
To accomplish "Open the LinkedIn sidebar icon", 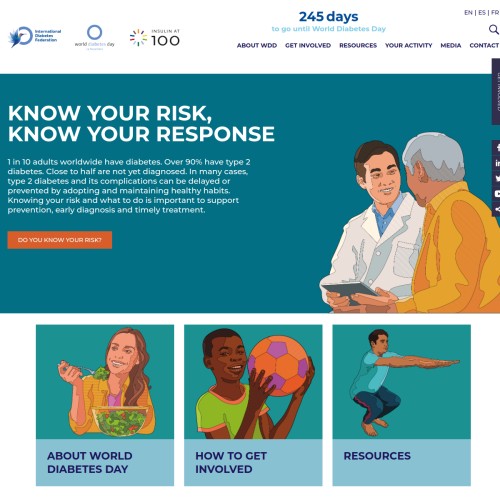I will pyautogui.click(x=497, y=163).
